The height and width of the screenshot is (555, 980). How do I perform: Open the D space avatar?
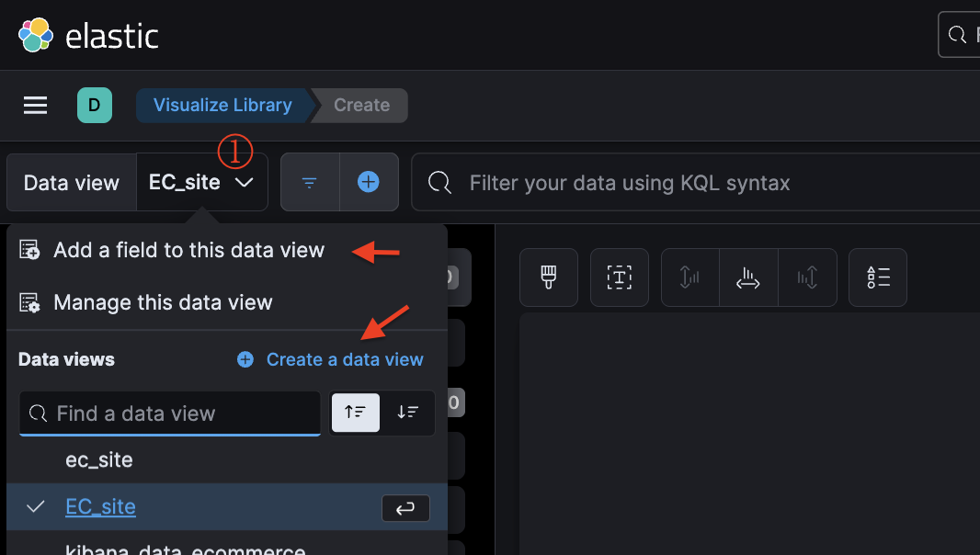point(95,105)
